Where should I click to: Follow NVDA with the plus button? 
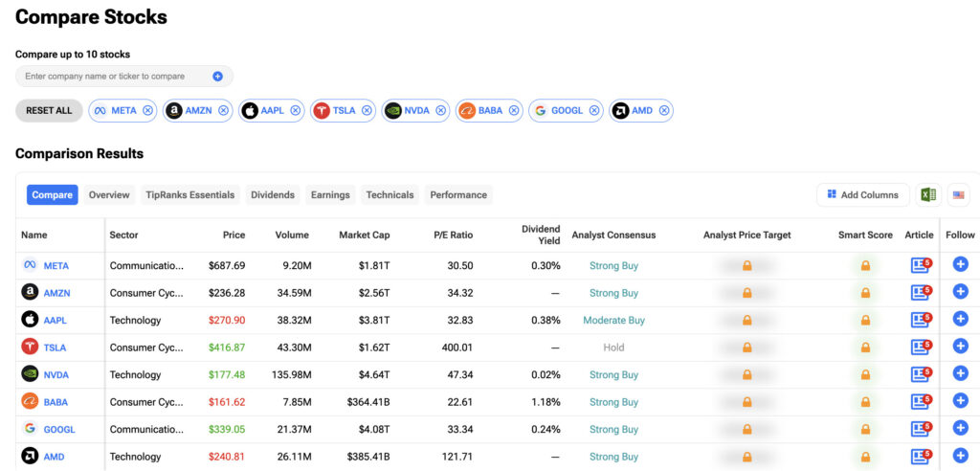pyautogui.click(x=961, y=373)
